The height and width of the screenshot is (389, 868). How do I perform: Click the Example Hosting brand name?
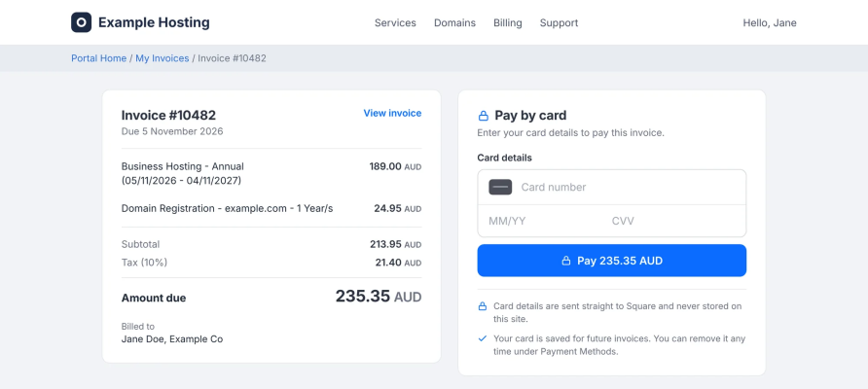click(154, 22)
